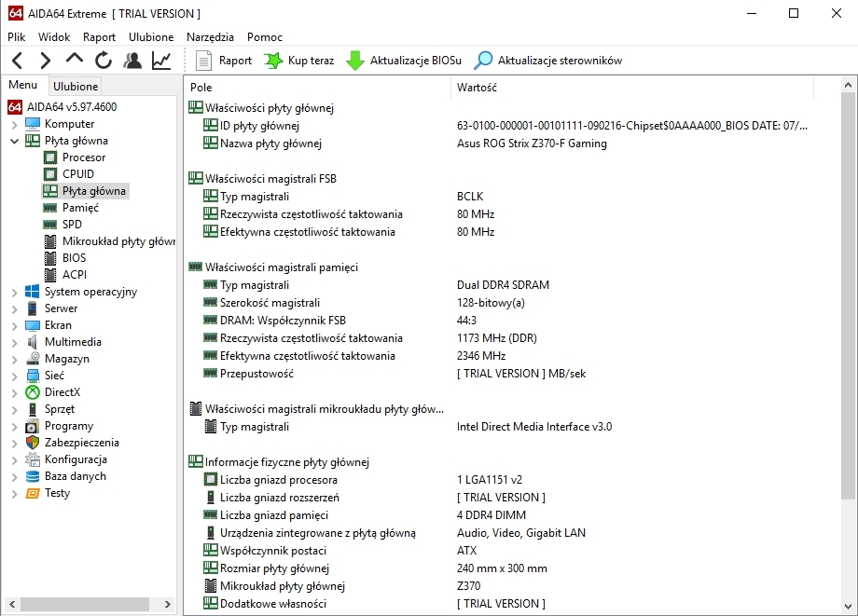The image size is (858, 616).
Task: Click the Baza danych database icon
Action: click(x=33, y=476)
